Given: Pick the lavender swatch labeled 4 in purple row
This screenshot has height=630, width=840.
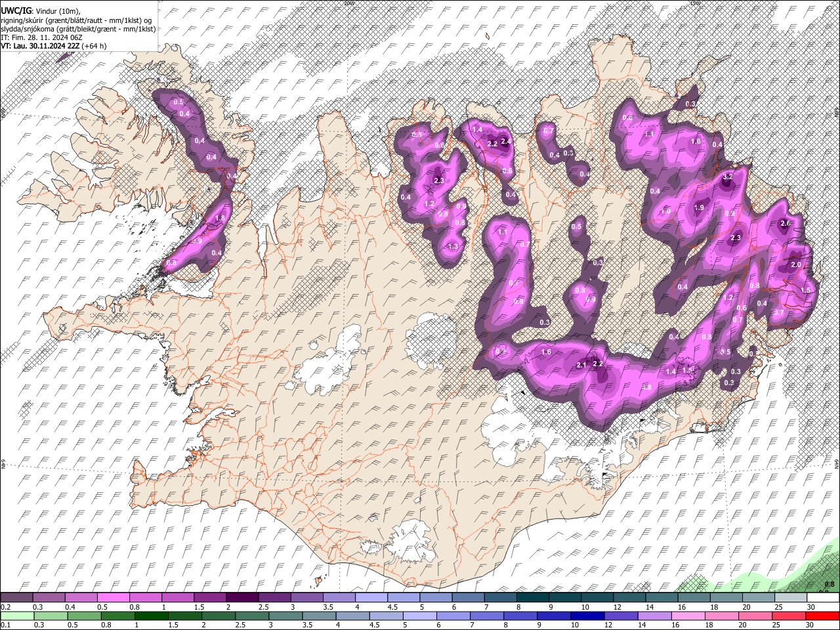Looking at the screenshot, I should (371, 598).
